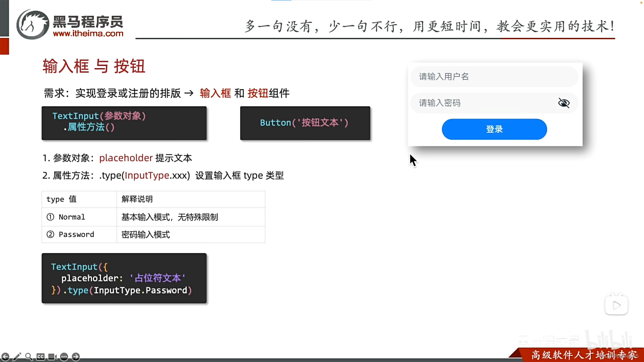The image size is (644, 362).
Task: Open the www.itheima.com link
Action: (88, 34)
